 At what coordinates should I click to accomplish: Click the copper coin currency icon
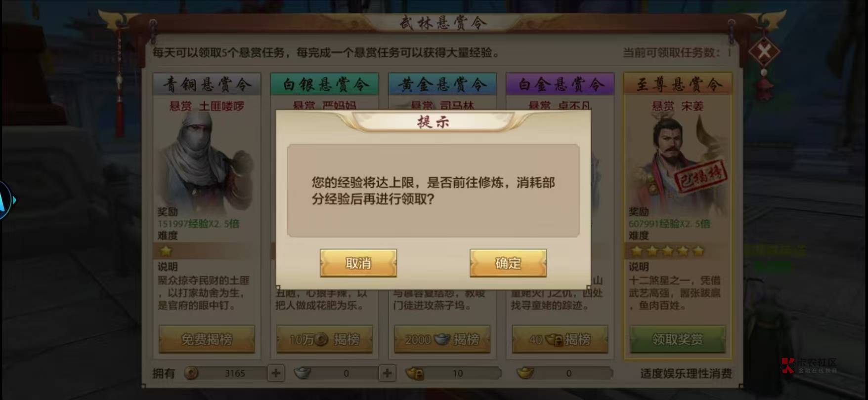click(191, 373)
